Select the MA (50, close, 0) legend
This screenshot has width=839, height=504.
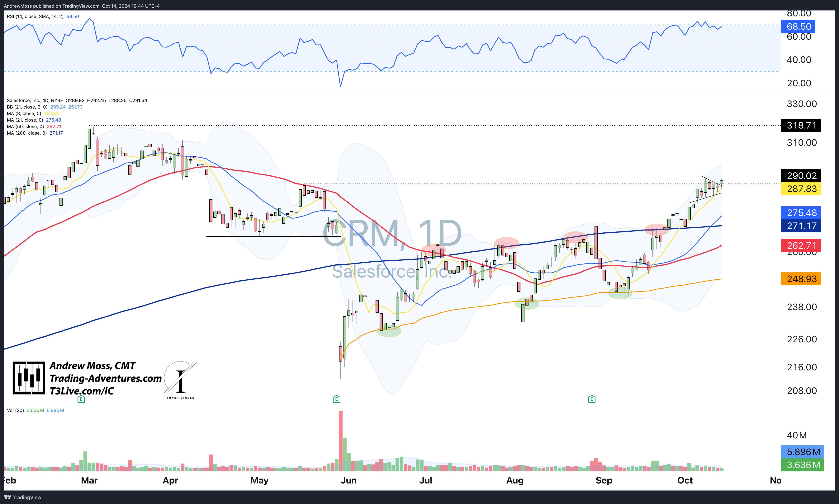[x=26, y=127]
